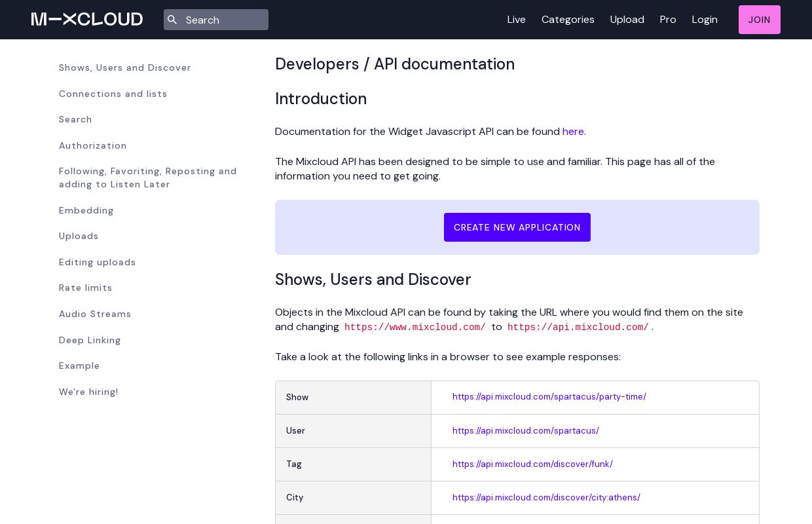Open the Live menu item
This screenshot has height=524, width=812.
tap(516, 20)
